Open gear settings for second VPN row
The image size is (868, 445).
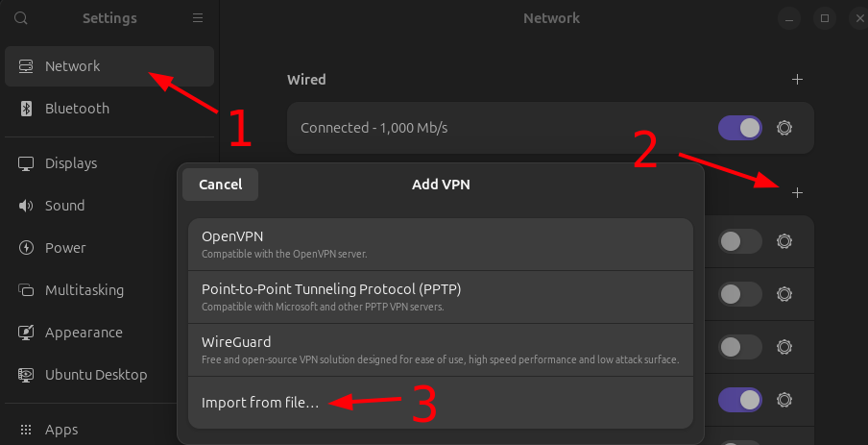[784, 293]
